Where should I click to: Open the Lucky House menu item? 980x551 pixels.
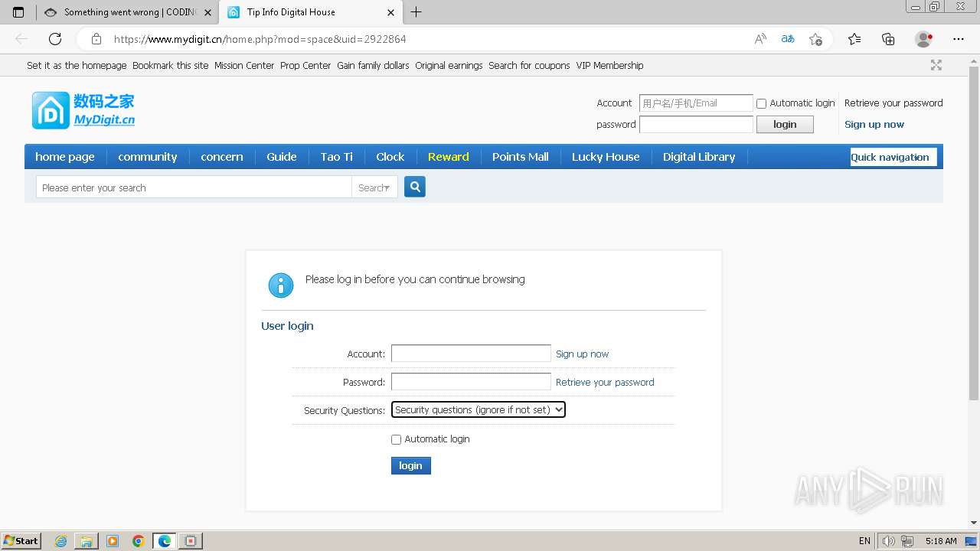[606, 157]
